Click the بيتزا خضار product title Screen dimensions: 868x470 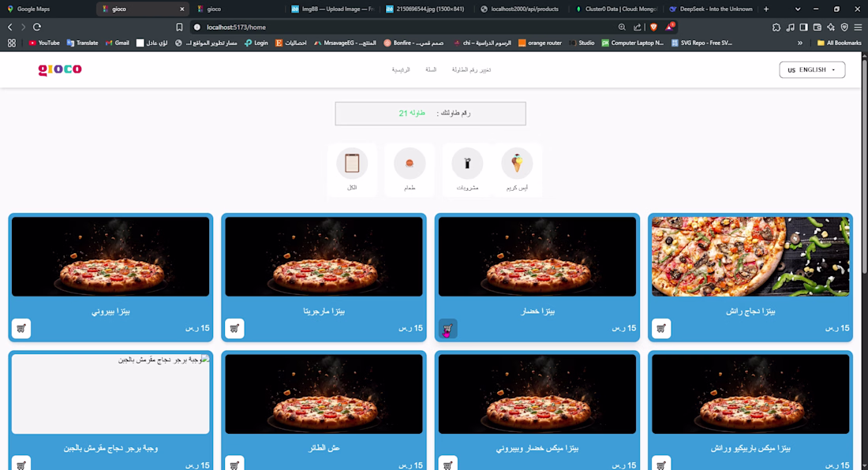[537, 311]
